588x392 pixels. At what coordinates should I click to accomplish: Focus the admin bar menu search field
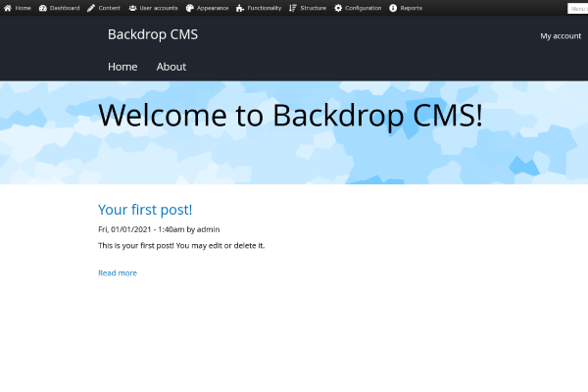click(578, 8)
